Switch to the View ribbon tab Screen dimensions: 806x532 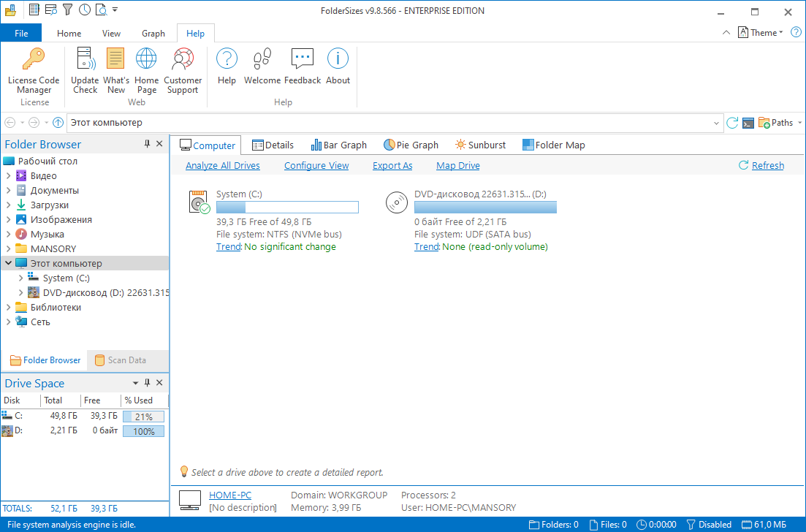(x=111, y=33)
